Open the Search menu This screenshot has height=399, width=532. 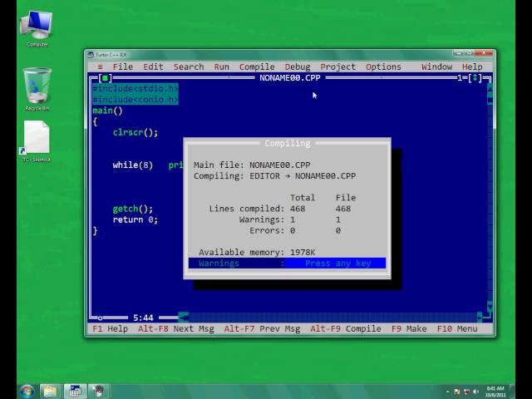tap(189, 66)
